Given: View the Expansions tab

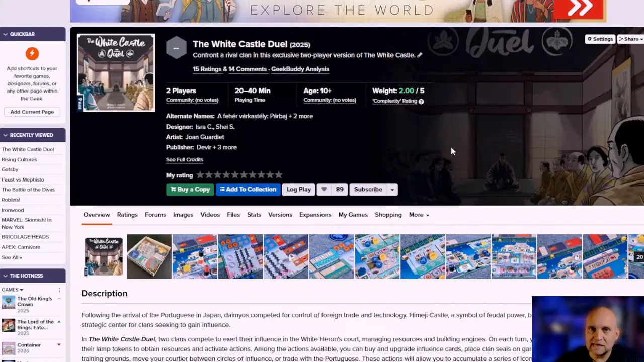Looking at the screenshot, I should tap(315, 215).
